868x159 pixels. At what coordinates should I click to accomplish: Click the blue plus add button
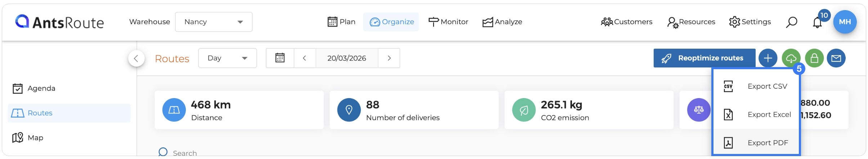tap(768, 58)
